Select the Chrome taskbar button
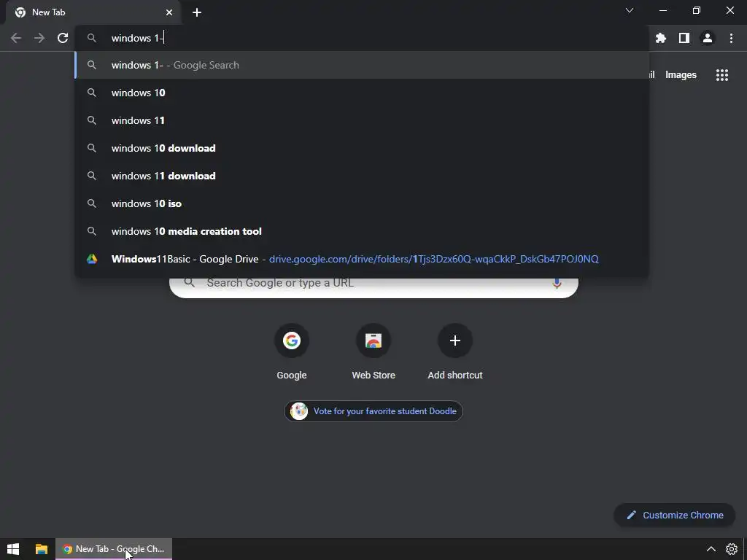 coord(114,549)
